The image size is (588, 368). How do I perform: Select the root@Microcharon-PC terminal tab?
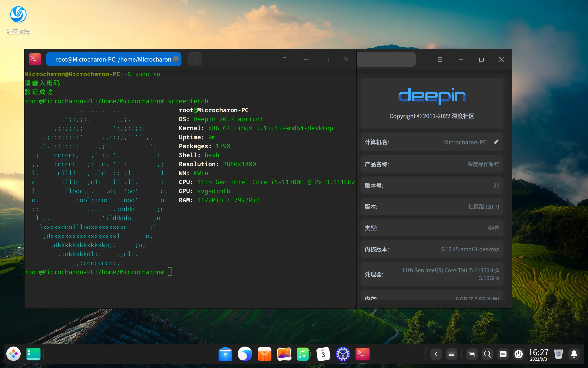point(114,59)
